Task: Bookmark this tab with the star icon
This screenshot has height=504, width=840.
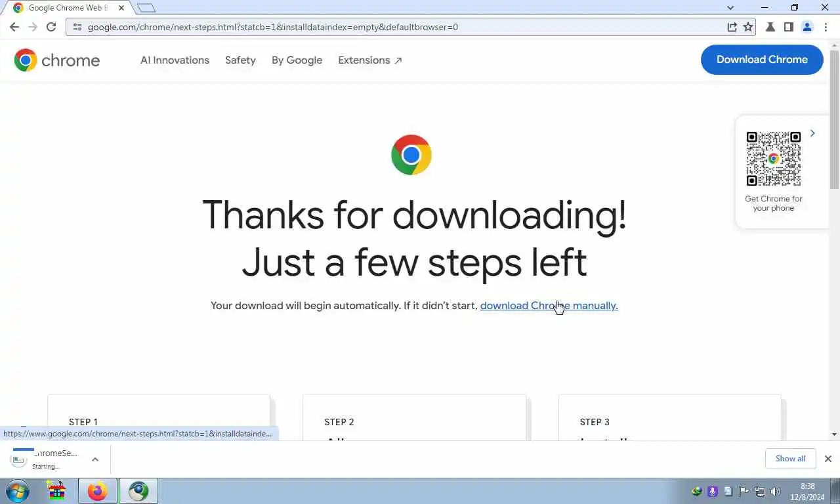Action: click(x=748, y=27)
